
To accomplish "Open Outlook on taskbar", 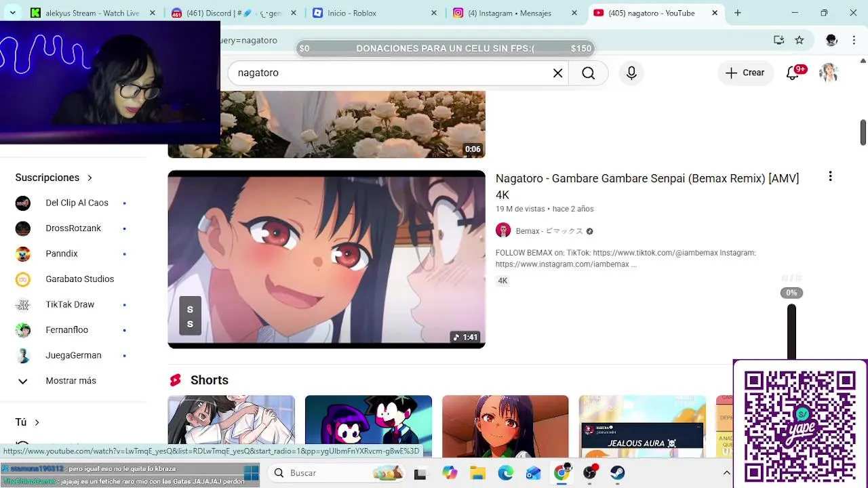I will click(x=534, y=473).
